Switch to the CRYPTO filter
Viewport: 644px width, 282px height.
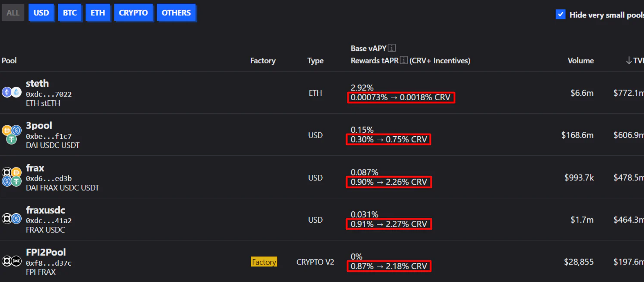pos(133,13)
